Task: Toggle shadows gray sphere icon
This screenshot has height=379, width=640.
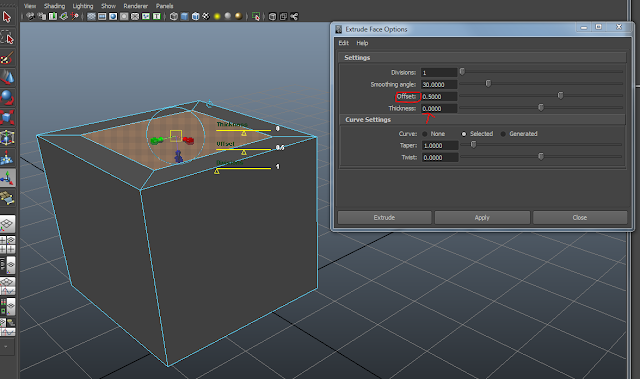Action: click(x=228, y=16)
